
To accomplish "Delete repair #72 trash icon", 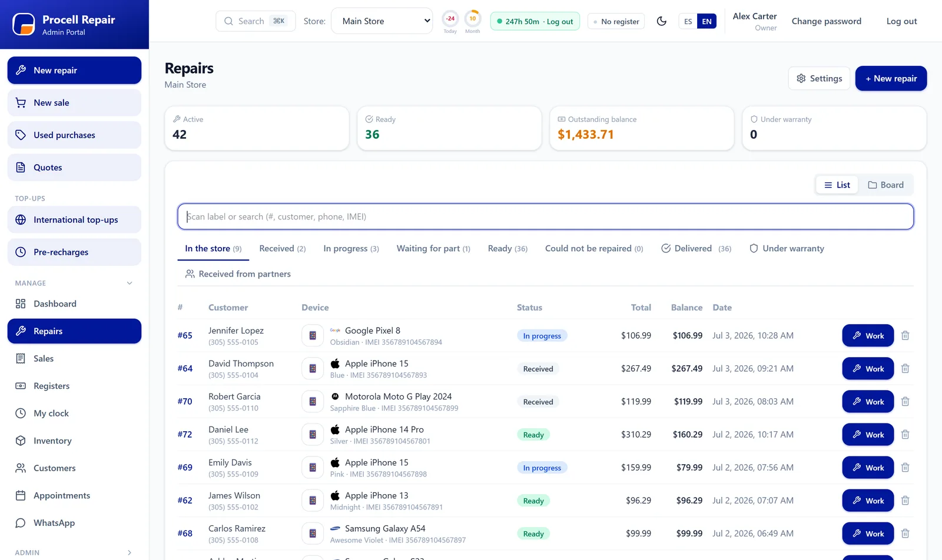I will coord(905,434).
